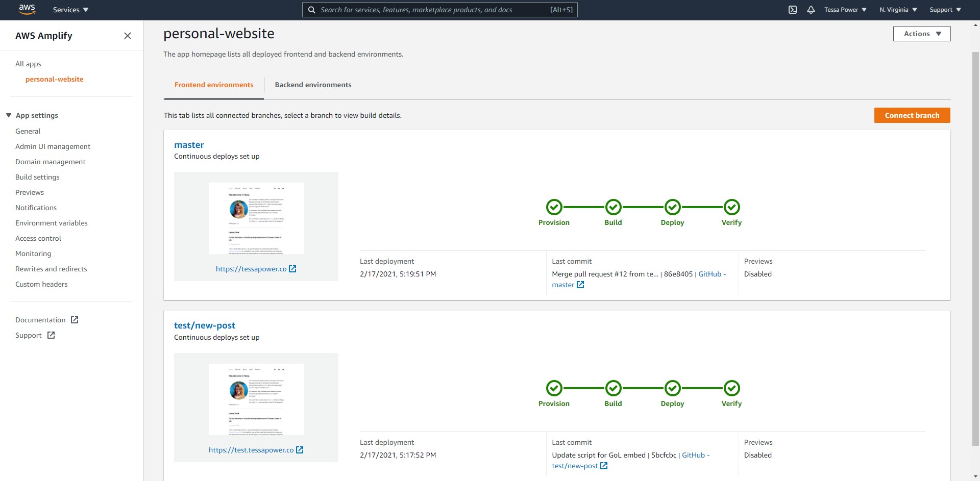980x481 pixels.
Task: Select Domain management in sidebar
Action: pos(50,162)
